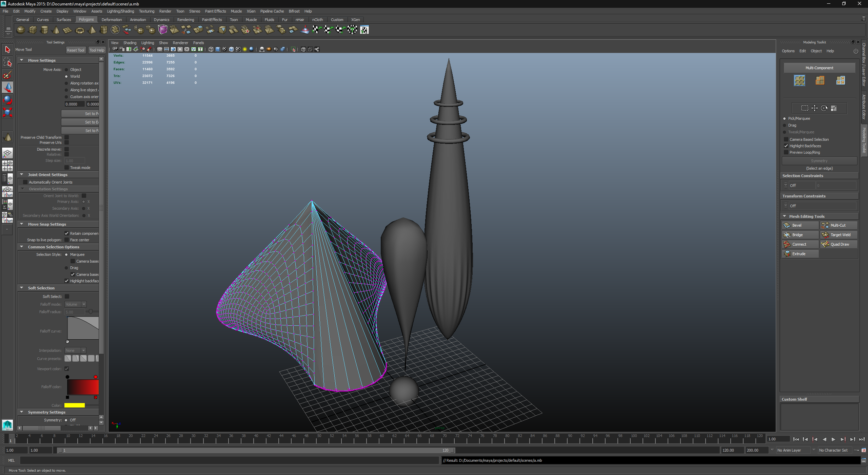Set Move Axis to World
Screen dimensions: 868x475
[x=66, y=76]
